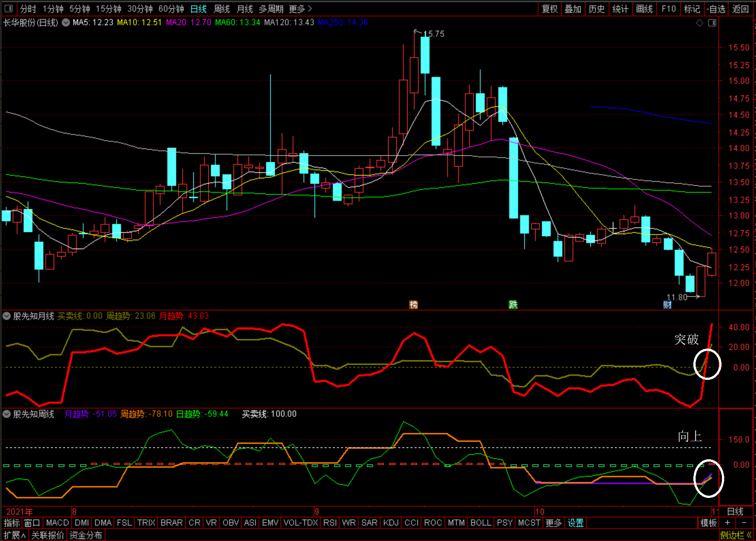
Task: Select the VOL-TDX indicator tab
Action: coord(301,523)
